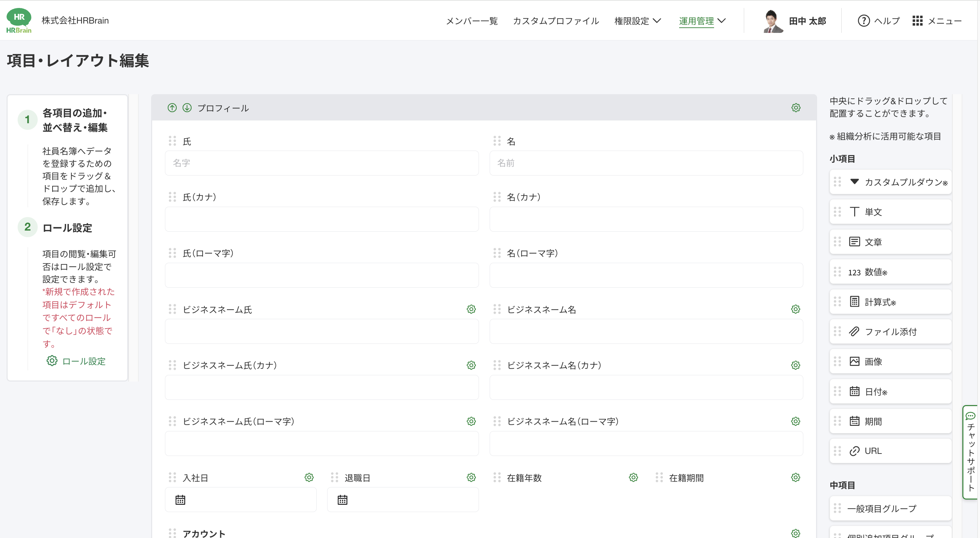The image size is (980, 538).
Task: Open gear settings for 在籍期間 field
Action: tap(795, 477)
